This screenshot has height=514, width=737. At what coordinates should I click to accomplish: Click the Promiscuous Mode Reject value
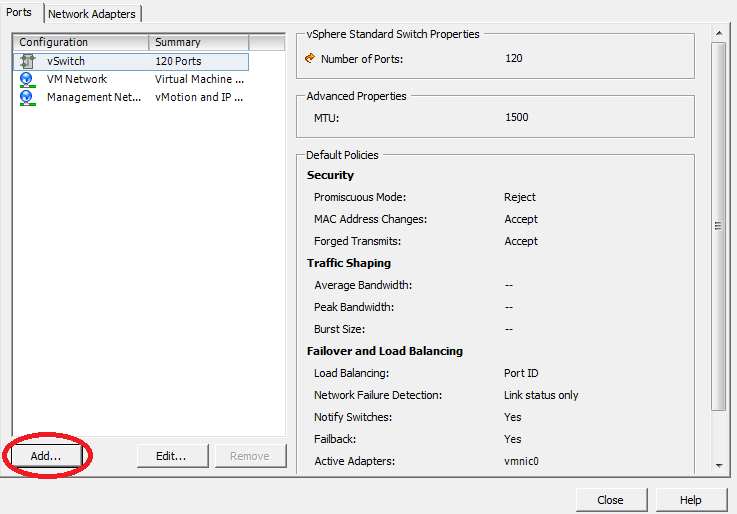tap(519, 197)
